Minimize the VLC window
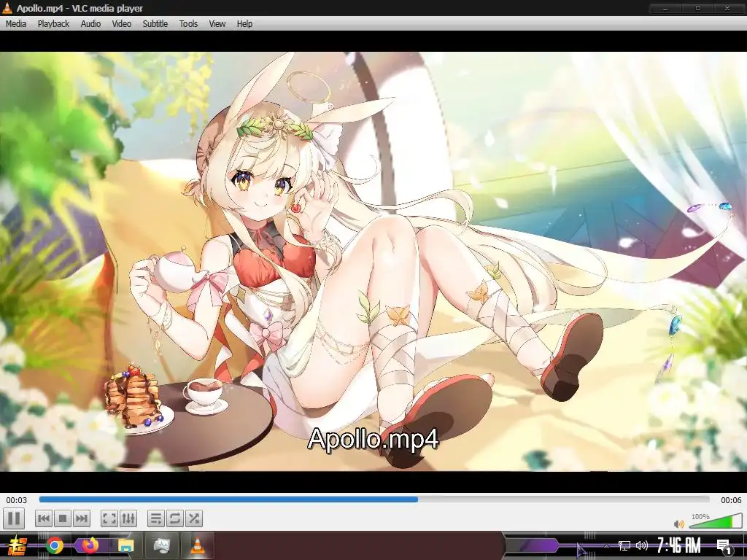747x560 pixels. [665, 9]
